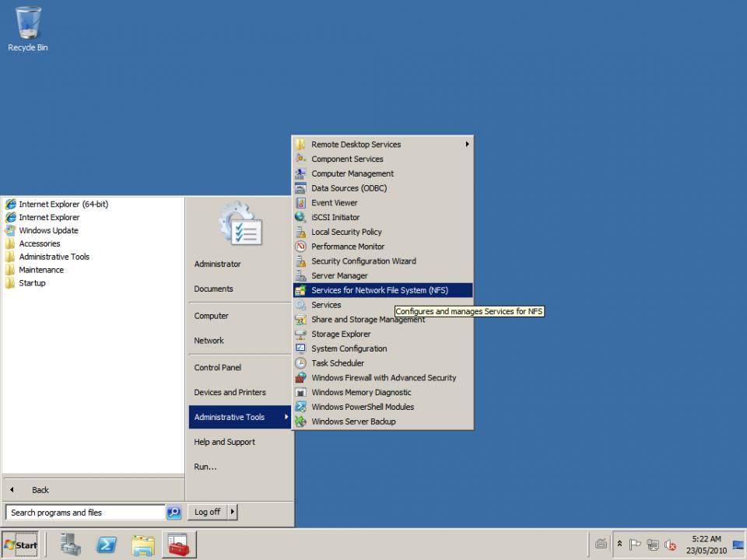
Task: Open Control Panel from Start menu
Action: 217,367
